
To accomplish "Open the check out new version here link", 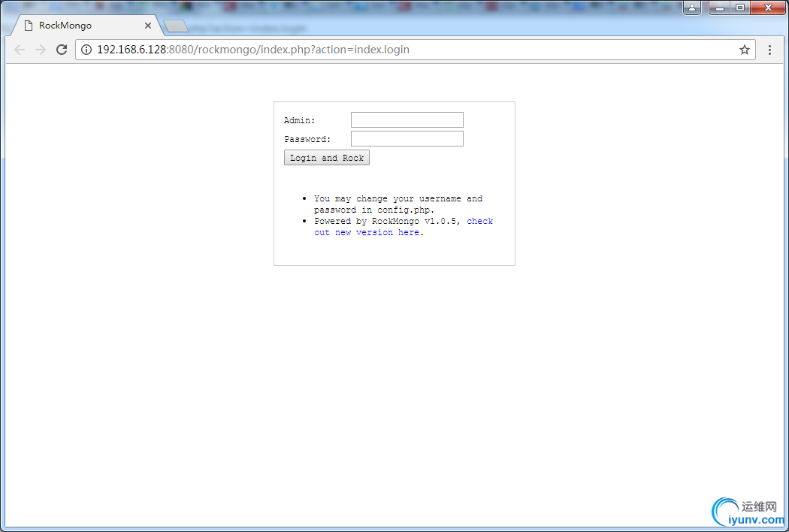I will [x=404, y=226].
